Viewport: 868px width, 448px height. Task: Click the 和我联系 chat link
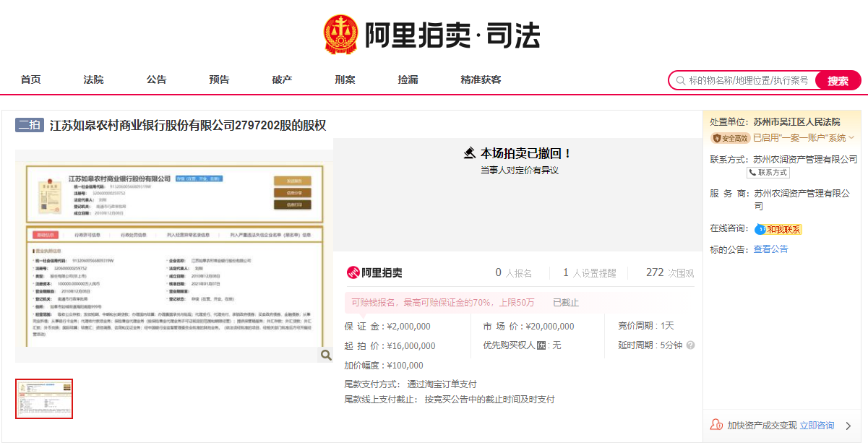click(783, 229)
